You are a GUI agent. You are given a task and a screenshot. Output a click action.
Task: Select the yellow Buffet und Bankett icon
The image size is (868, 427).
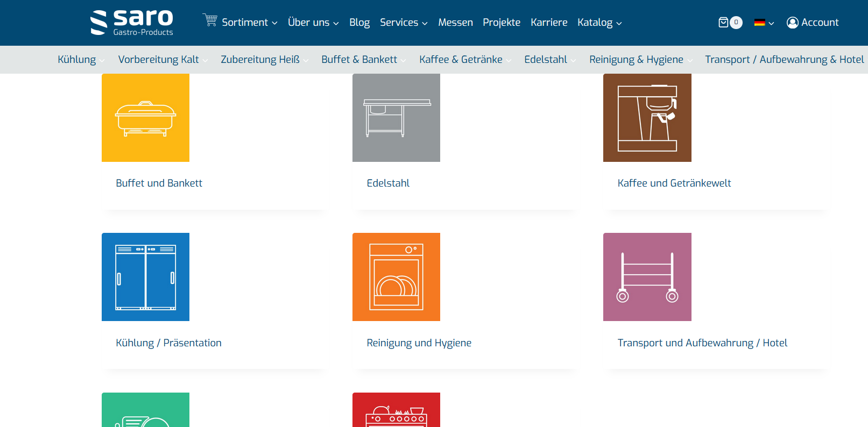pos(145,118)
